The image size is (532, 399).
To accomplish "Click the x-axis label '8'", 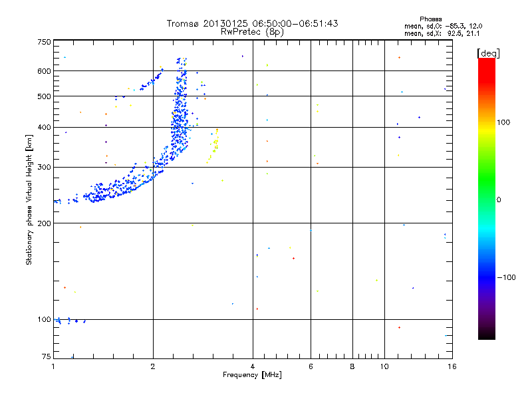I will tap(352, 366).
